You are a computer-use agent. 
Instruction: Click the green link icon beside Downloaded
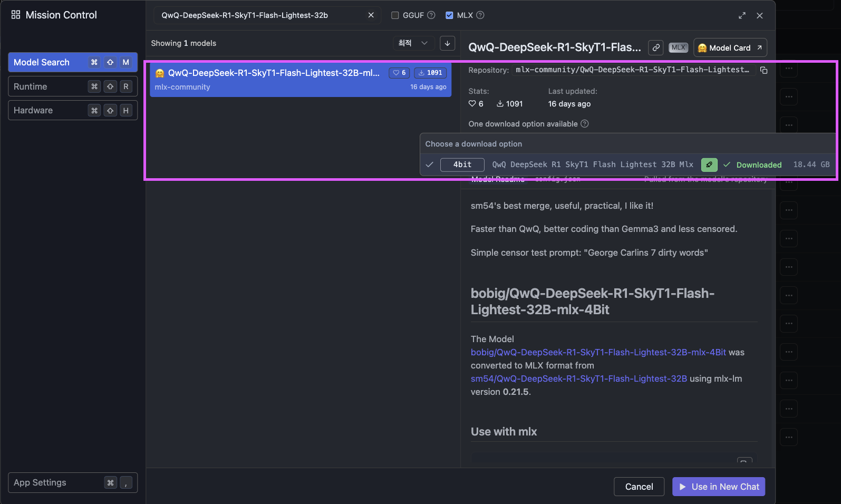coord(709,165)
